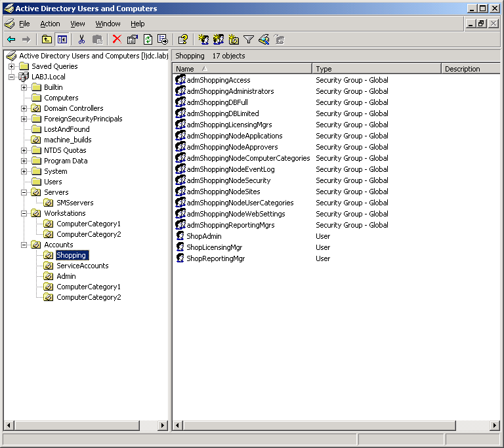The height and width of the screenshot is (448, 504).
Task: Expand the Saved Queries node
Action: pos(12,66)
